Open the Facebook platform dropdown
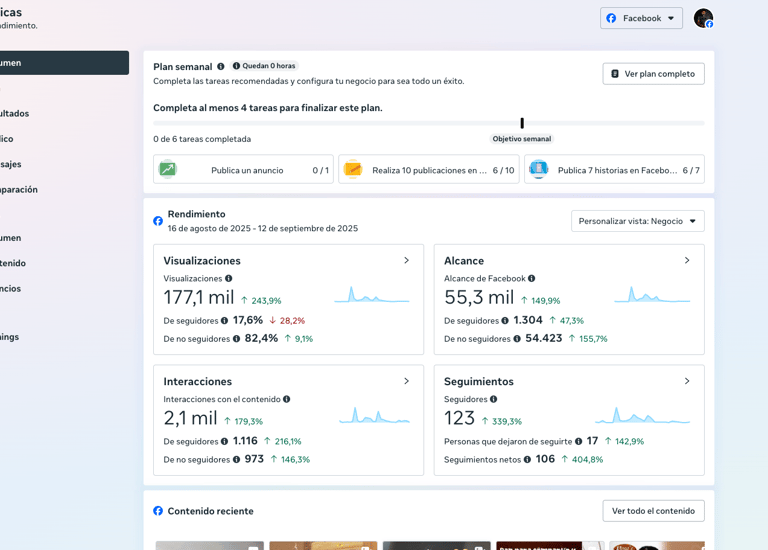 pyautogui.click(x=641, y=18)
